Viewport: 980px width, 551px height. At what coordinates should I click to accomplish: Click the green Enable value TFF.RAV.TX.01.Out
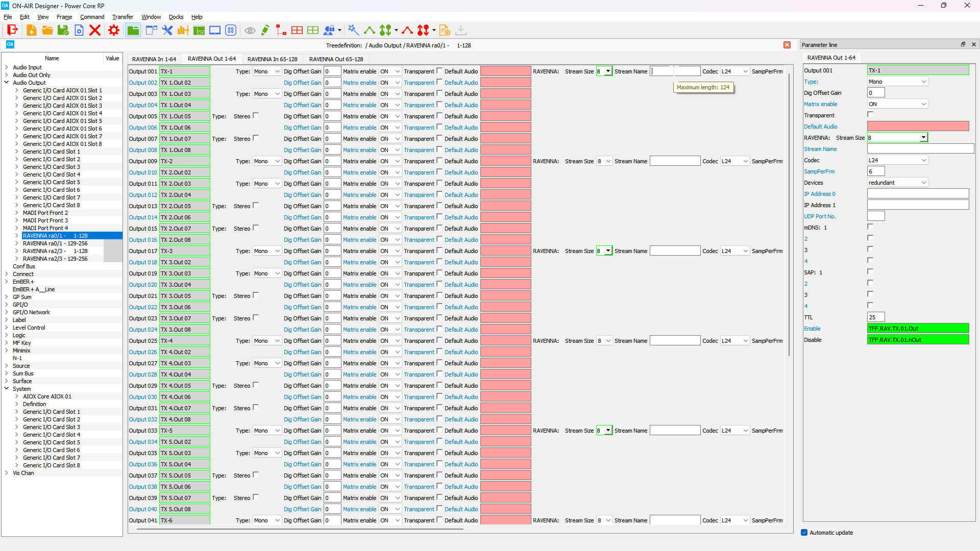(x=918, y=329)
